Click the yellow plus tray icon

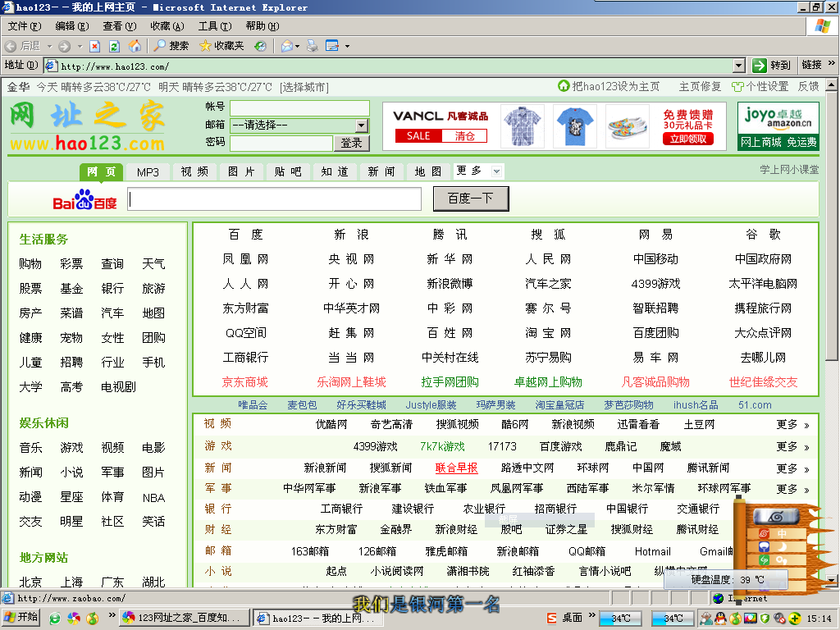pos(794,619)
